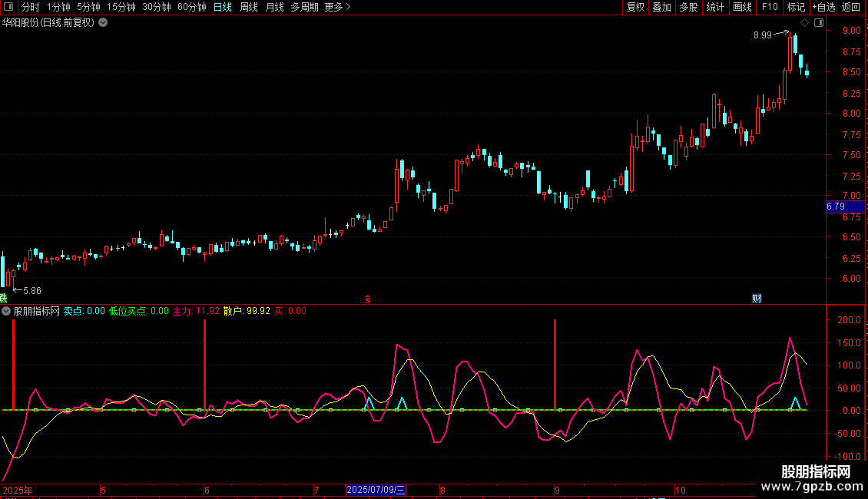Click the blue 6.79 price axis marker

(845, 207)
